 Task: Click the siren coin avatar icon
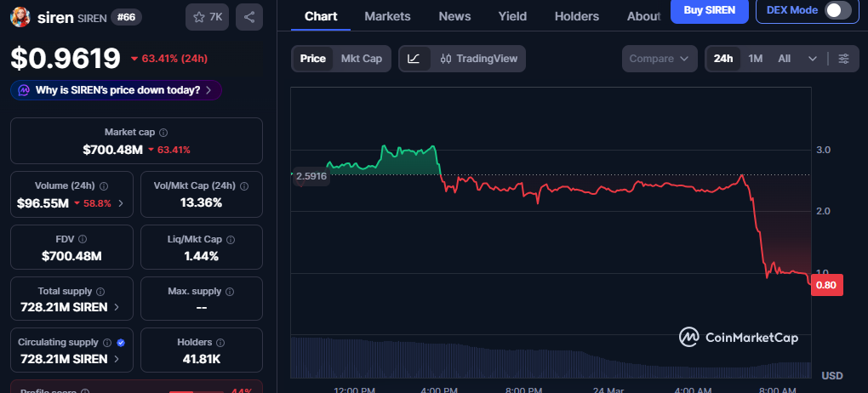(20, 17)
